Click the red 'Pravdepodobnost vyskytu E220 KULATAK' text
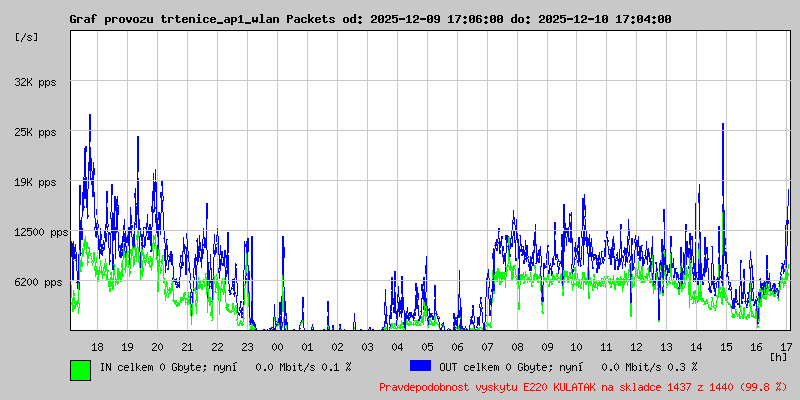 click(488, 387)
